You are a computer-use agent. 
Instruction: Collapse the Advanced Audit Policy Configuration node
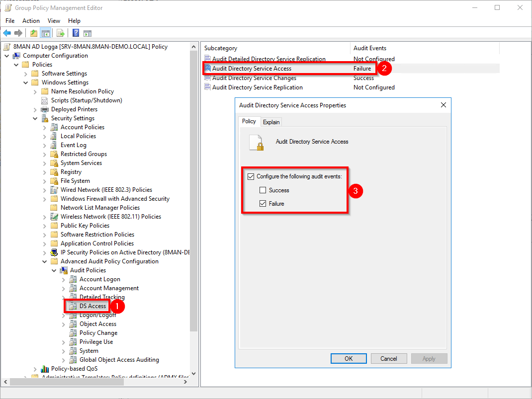click(44, 261)
